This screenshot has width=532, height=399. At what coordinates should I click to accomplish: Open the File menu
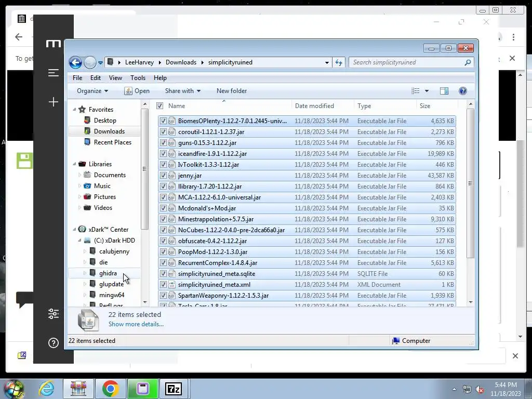77,78
